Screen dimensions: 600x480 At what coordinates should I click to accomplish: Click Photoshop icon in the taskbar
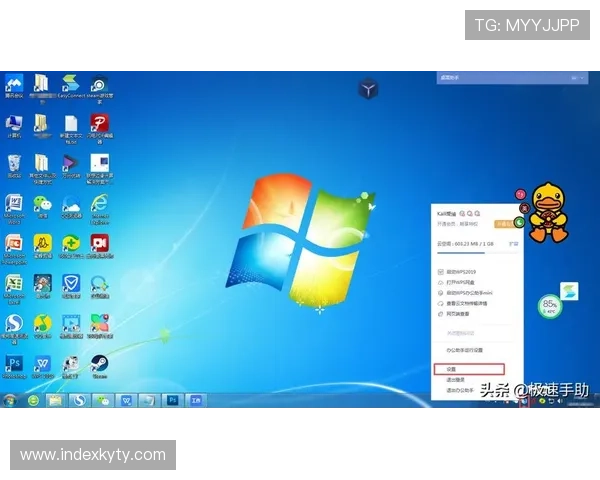172,400
